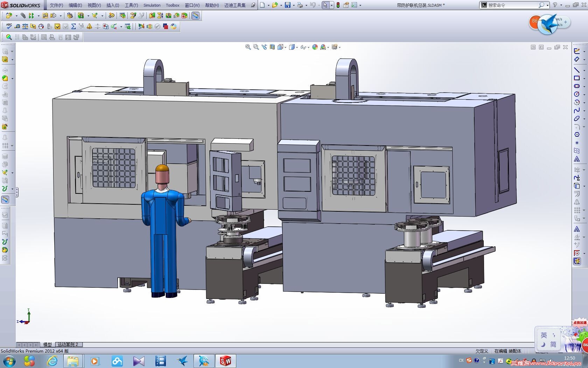This screenshot has height=368, width=588.
Task: Click the Measure tool icon
Action: (17, 26)
